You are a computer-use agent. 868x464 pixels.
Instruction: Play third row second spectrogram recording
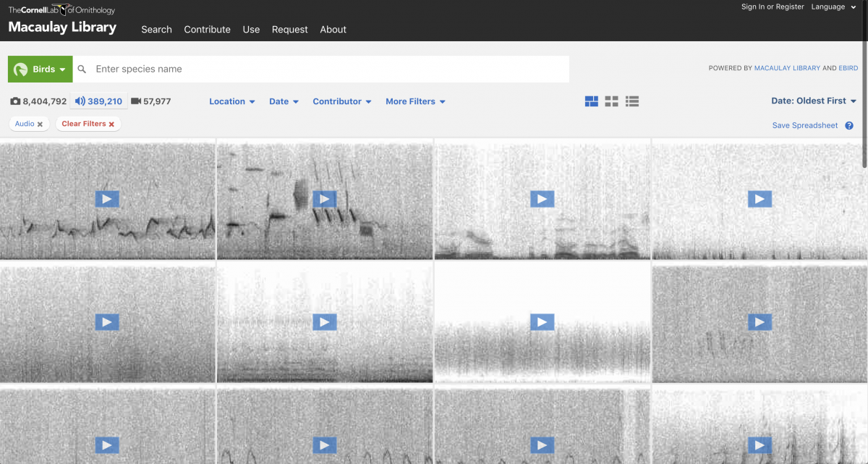click(x=325, y=445)
